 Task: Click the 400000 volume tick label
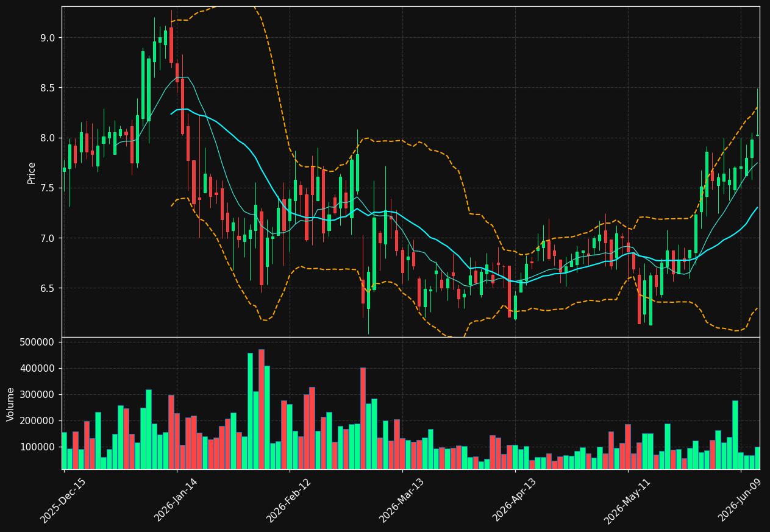38,369
